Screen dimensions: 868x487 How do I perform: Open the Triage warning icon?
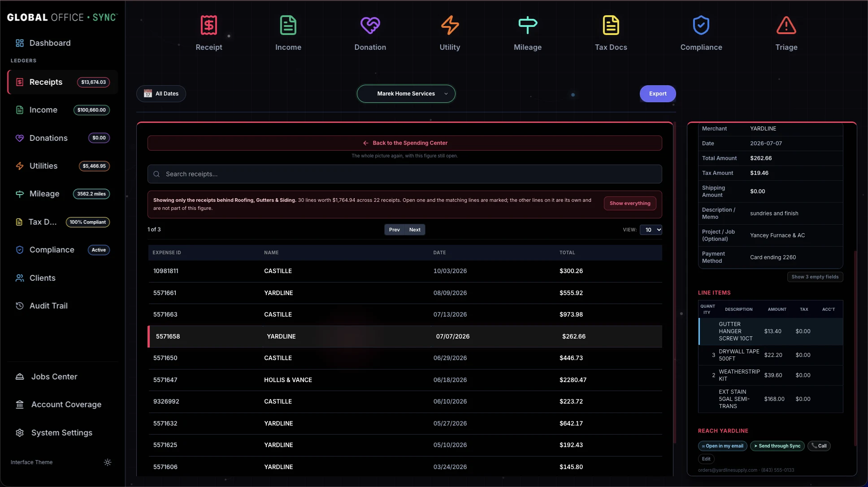pyautogui.click(x=786, y=25)
